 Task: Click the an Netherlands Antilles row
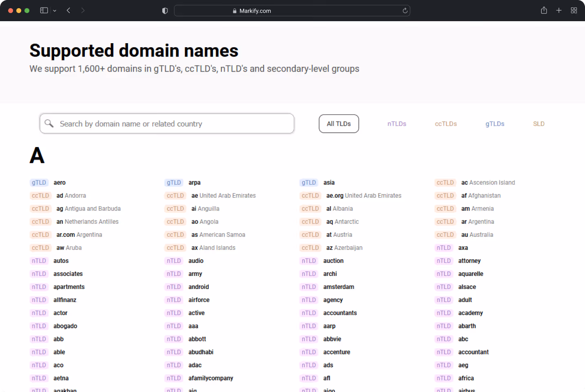tap(74, 222)
